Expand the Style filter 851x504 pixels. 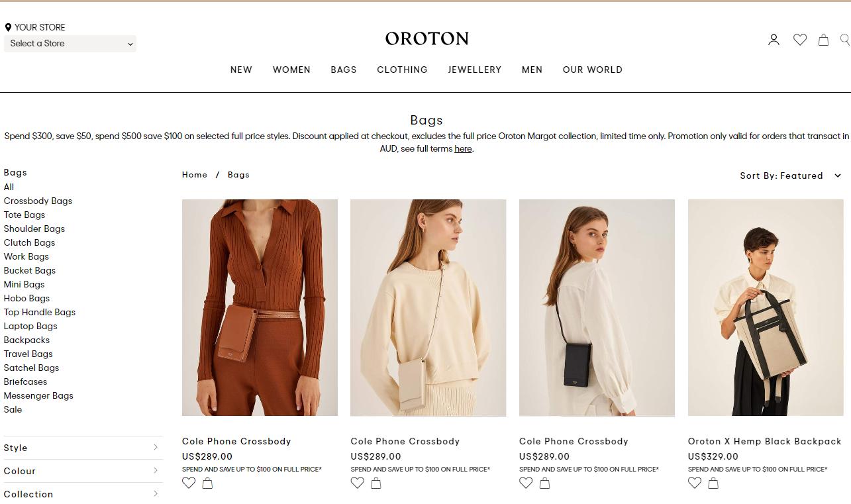81,448
